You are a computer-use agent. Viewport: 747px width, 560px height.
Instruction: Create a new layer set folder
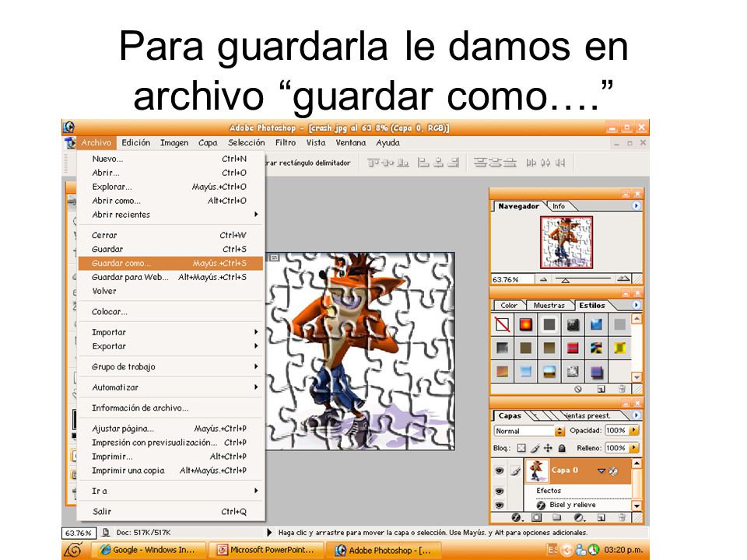point(557,518)
